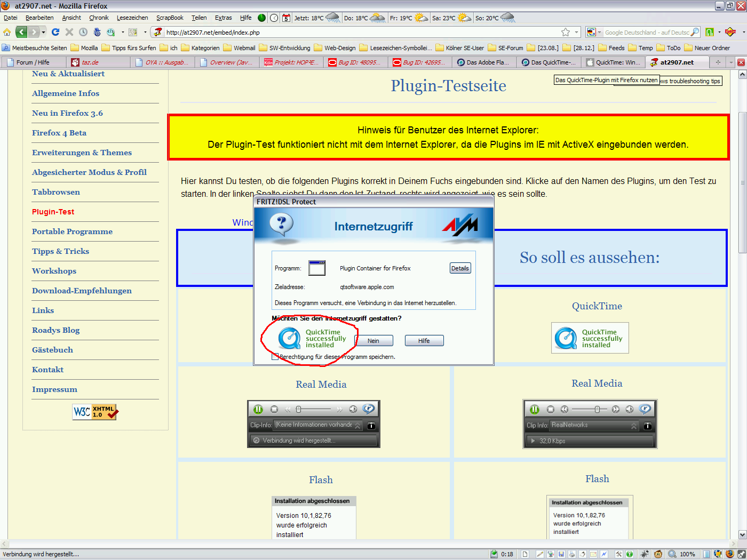This screenshot has height=560, width=747.
Task: Bookmark this page with the star icon
Action: [566, 32]
